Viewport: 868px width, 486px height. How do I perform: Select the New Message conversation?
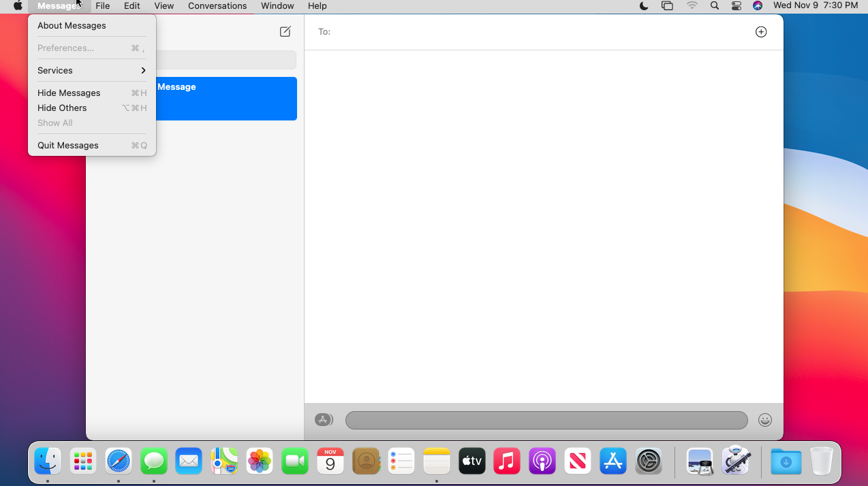tap(194, 99)
